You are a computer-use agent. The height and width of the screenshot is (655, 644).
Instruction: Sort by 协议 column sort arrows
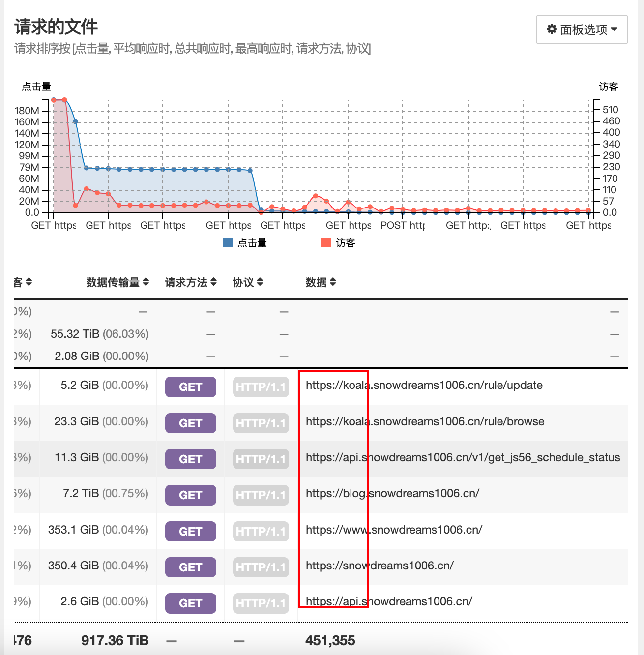click(260, 282)
